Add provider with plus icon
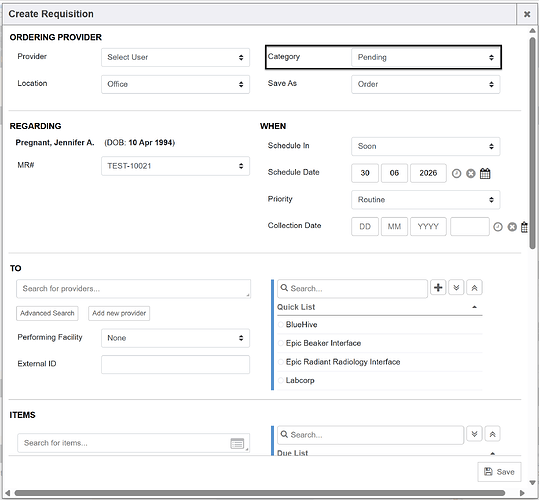 pos(438,288)
